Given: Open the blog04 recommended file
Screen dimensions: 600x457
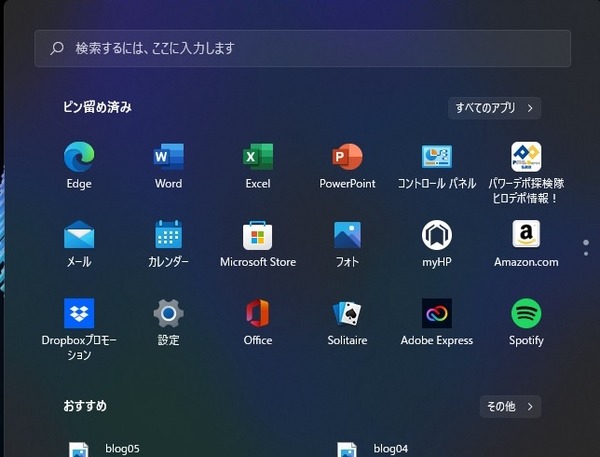Looking at the screenshot, I should pos(373,449).
